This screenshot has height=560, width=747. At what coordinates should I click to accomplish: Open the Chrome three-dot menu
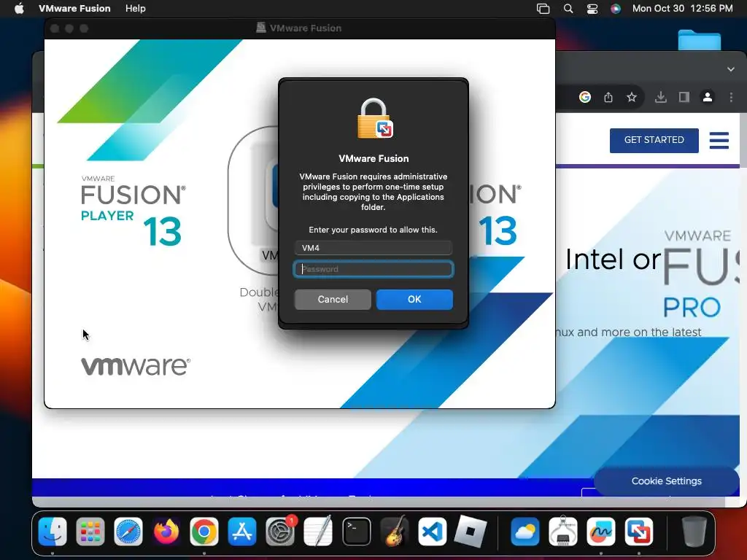click(x=731, y=97)
